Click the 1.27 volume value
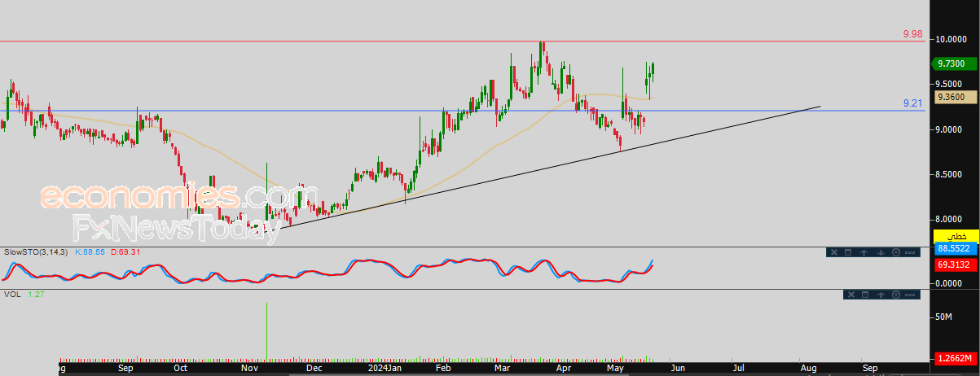The image size is (980, 376). point(36,295)
